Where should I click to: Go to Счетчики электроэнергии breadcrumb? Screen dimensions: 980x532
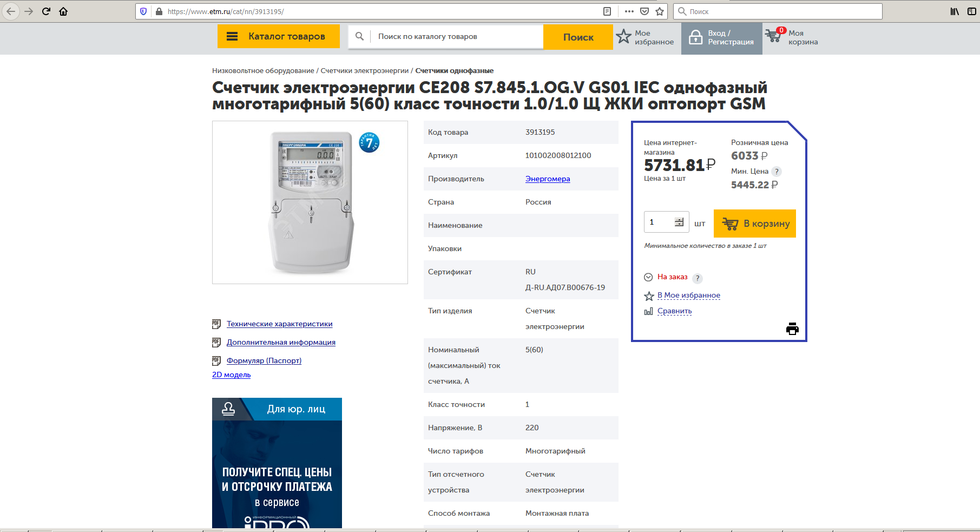coord(364,71)
